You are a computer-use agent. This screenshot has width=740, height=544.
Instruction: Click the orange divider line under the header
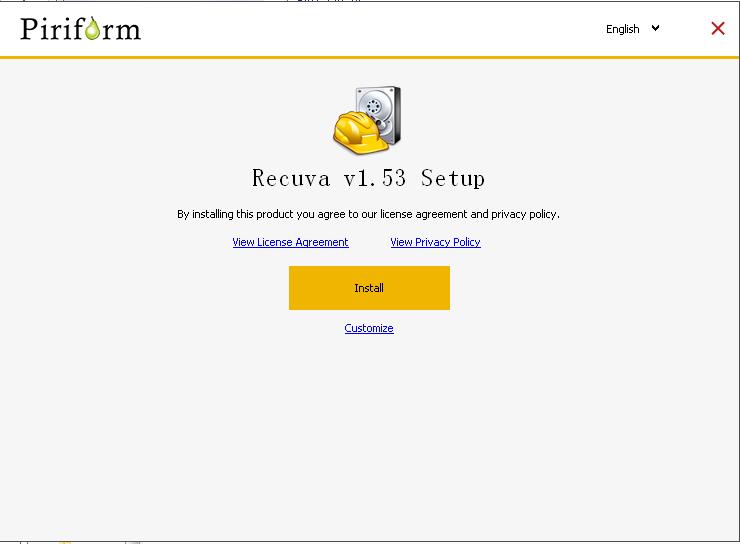[370, 57]
